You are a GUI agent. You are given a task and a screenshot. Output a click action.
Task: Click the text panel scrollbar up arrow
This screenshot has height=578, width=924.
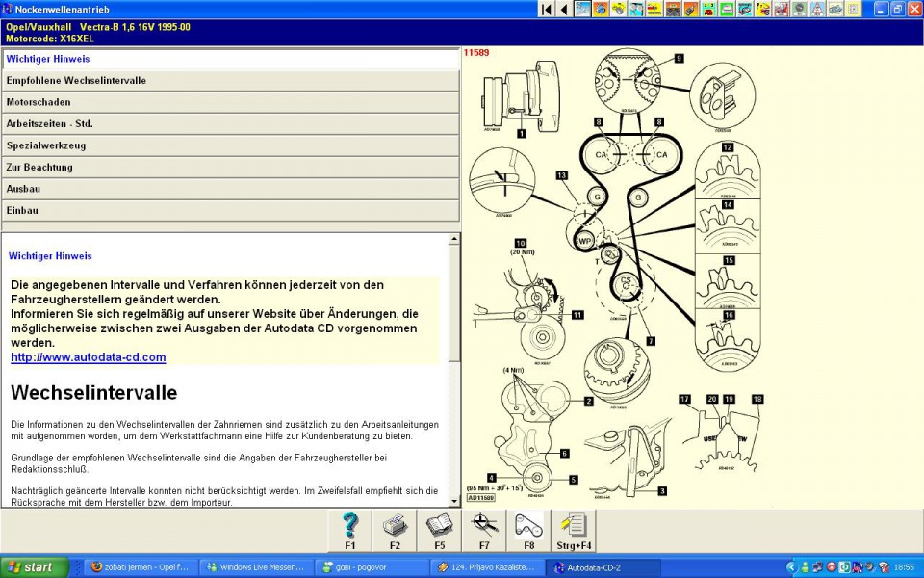tap(453, 239)
